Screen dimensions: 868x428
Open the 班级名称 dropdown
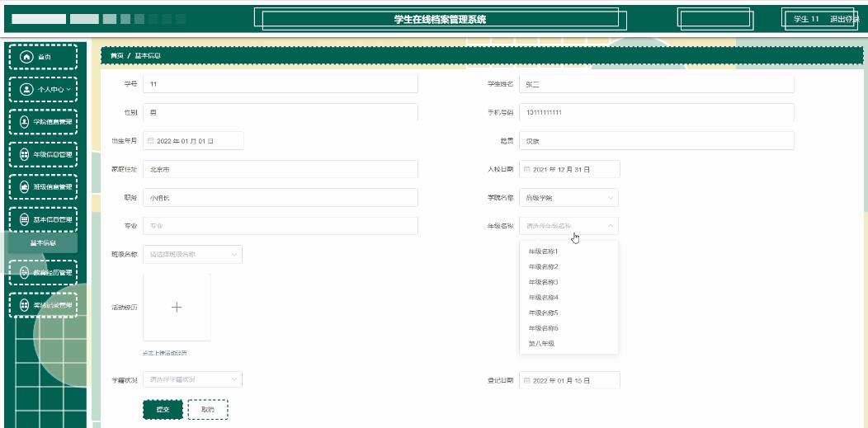(192, 254)
